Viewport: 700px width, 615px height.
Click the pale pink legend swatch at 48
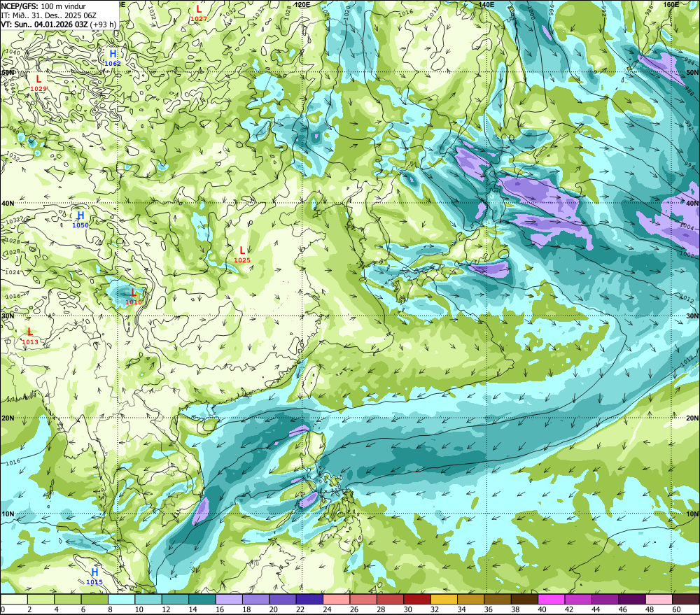tap(659, 600)
